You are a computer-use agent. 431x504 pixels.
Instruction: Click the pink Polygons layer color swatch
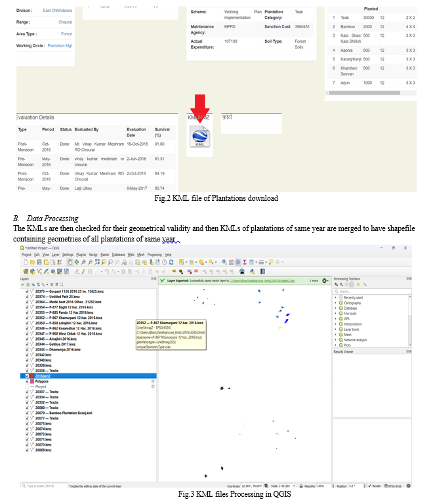tap(32, 381)
